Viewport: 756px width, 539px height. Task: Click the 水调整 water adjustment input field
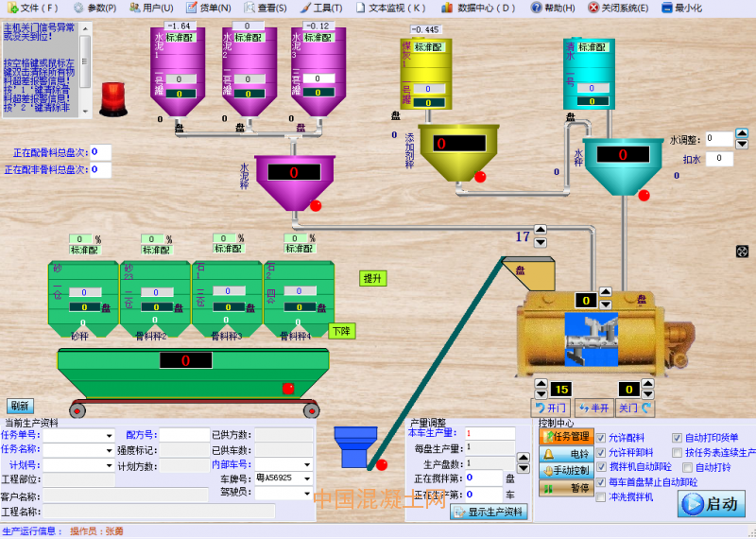[x=719, y=139]
